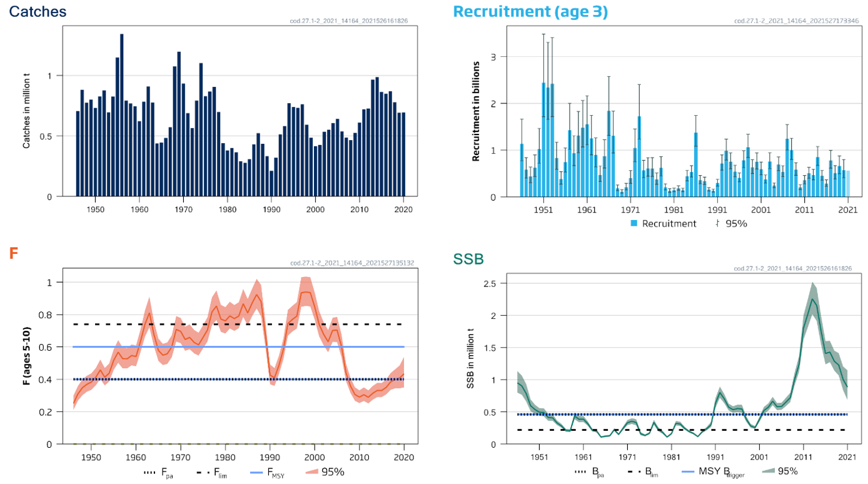The width and height of the screenshot is (868, 484).
Task: Click the 1980 x-axis tick on Catches chart
Action: tap(228, 208)
